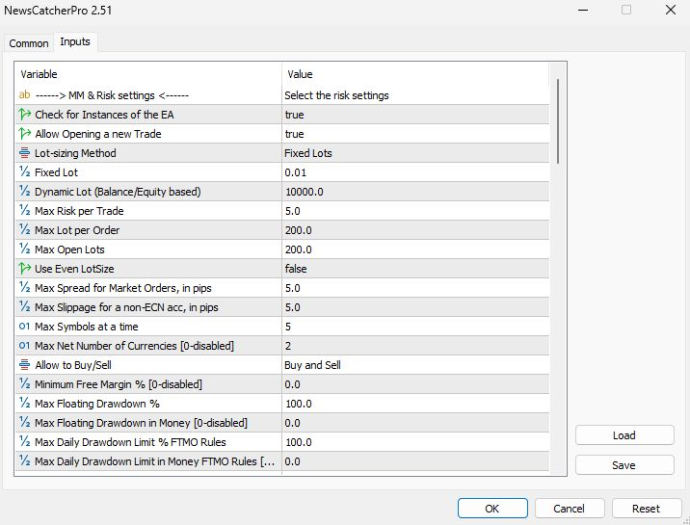690x525 pixels.
Task: Click the ½ icon beside Max Open Lots
Action: point(25,249)
